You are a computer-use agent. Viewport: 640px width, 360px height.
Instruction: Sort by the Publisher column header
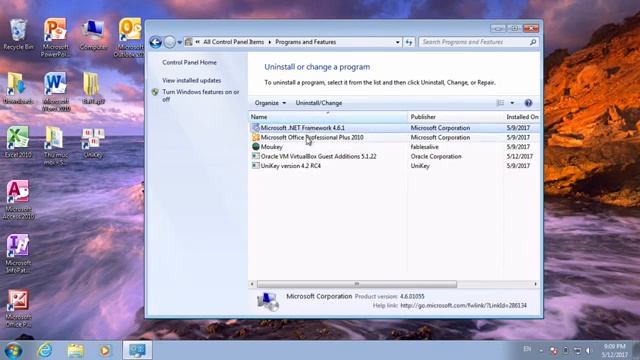point(456,117)
